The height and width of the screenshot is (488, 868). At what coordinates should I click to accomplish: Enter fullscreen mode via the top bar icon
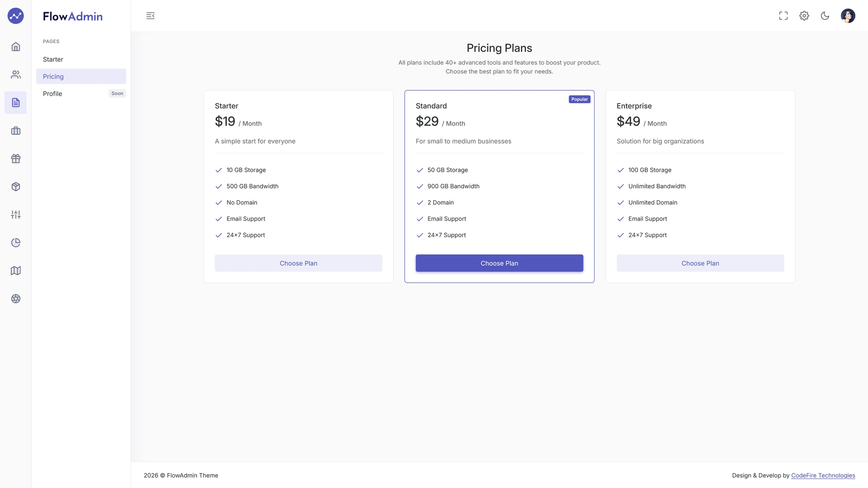(x=783, y=16)
